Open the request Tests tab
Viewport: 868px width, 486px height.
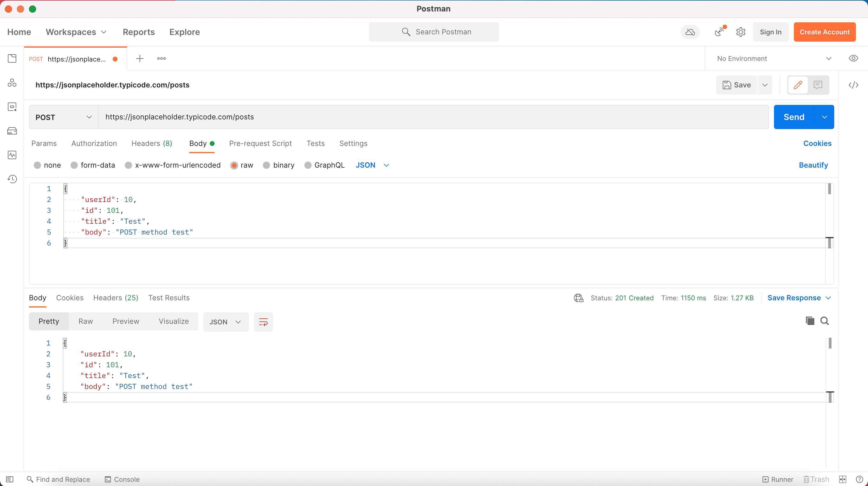point(315,144)
